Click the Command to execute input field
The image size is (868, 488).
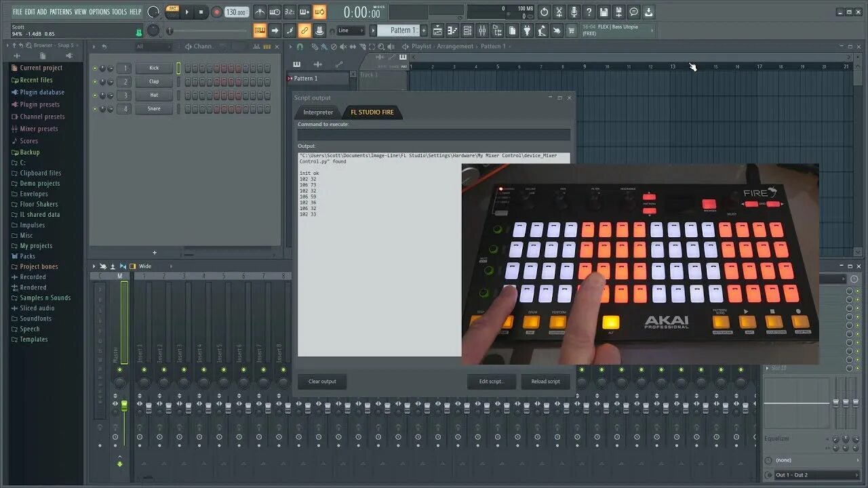(x=434, y=134)
